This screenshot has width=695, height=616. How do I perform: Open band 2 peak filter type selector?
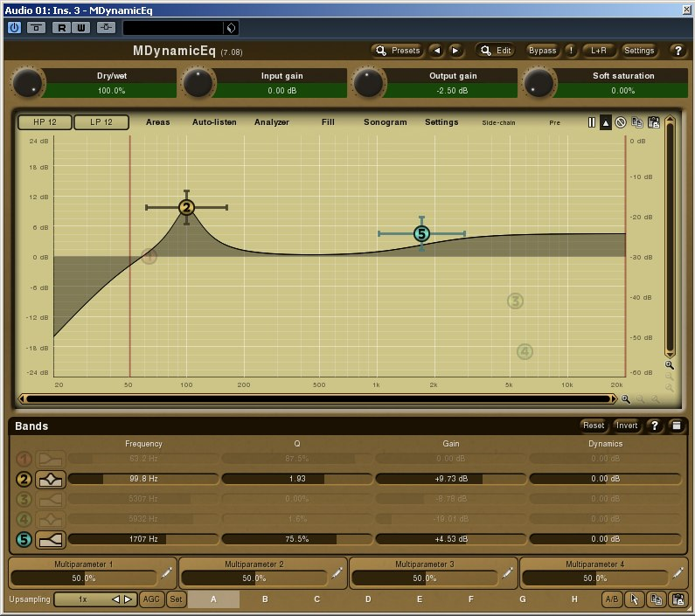(x=50, y=480)
